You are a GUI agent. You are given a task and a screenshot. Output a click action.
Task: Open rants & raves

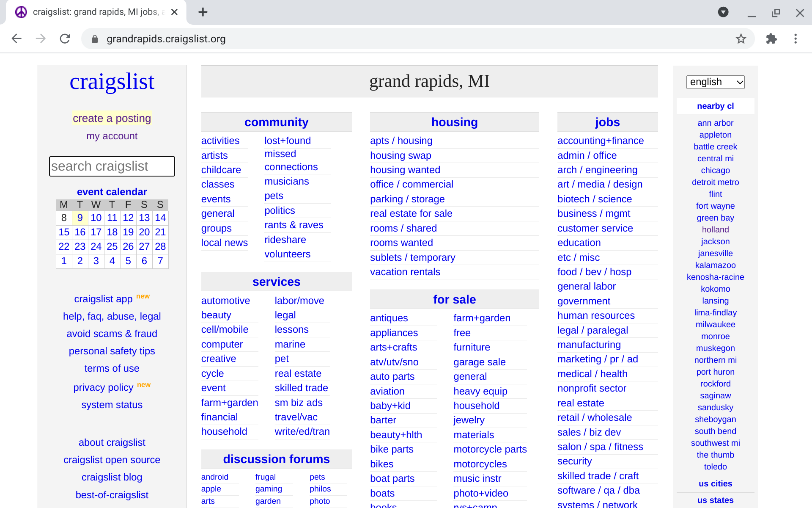click(294, 225)
